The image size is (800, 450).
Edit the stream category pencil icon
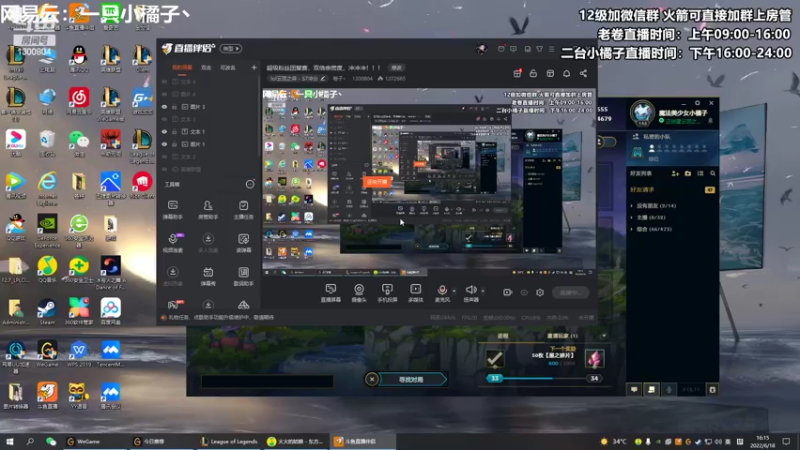click(x=323, y=79)
